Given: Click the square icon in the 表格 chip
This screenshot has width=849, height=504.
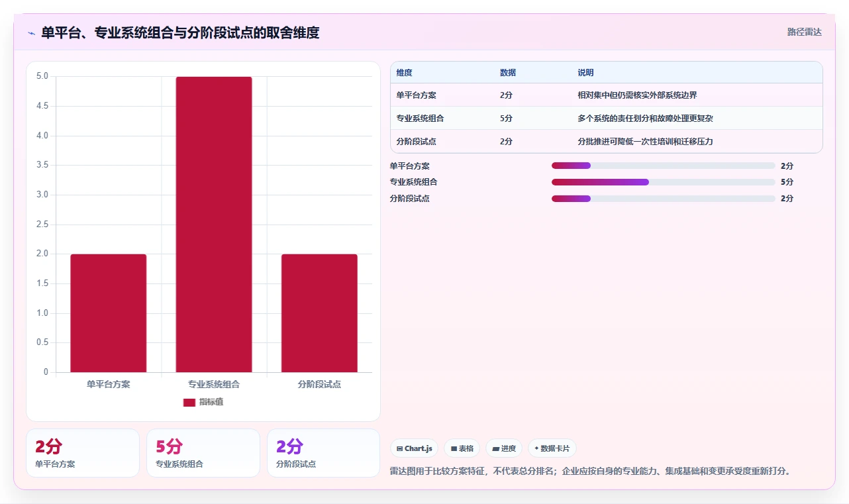Looking at the screenshot, I should click(x=454, y=449).
